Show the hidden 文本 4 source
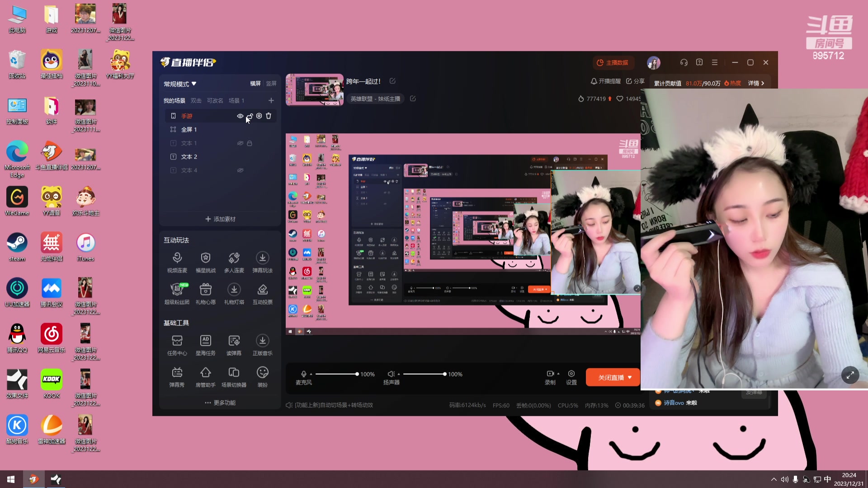Screen dimensions: 868x488 click(240, 170)
